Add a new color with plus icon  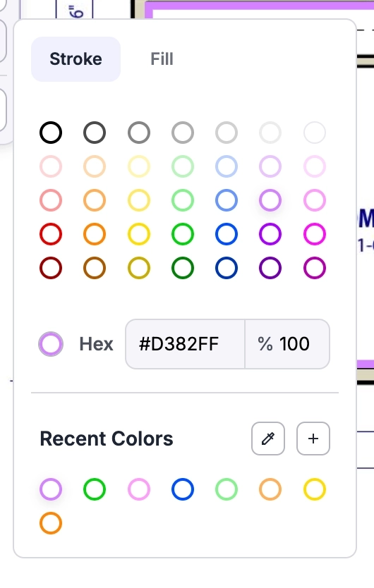[x=313, y=439]
